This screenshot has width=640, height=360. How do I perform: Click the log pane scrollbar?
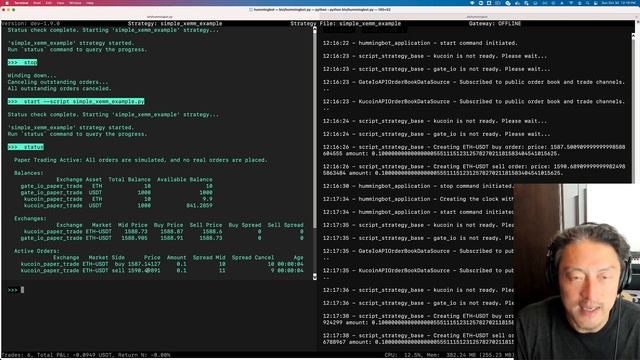pyautogui.click(x=633, y=108)
